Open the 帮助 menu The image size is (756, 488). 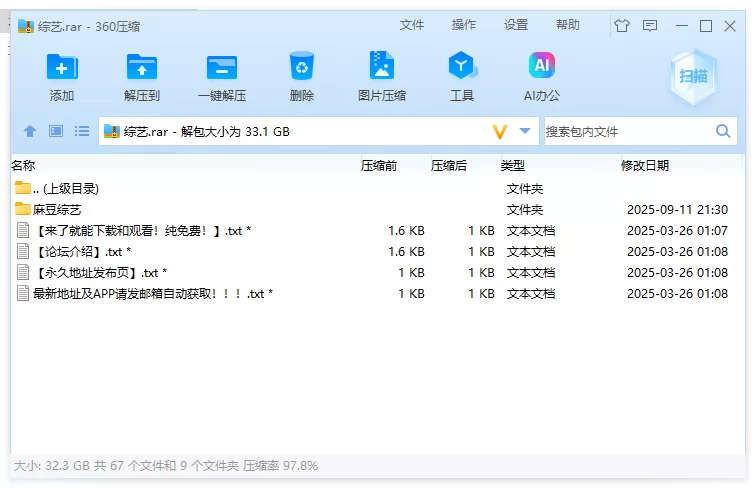[x=568, y=25]
